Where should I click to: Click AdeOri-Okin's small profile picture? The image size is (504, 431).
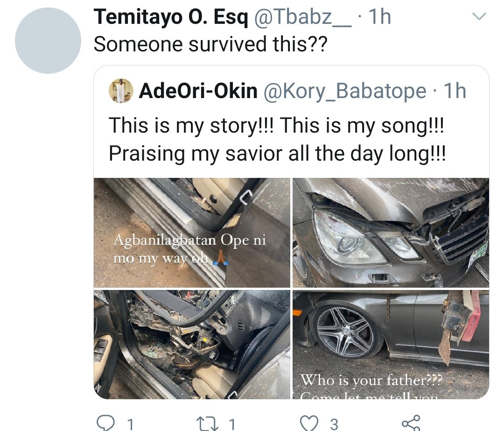point(121,91)
